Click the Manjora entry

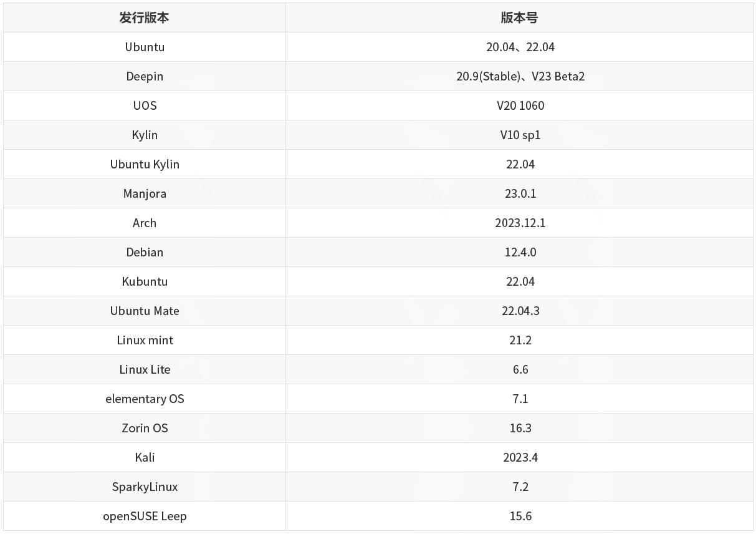click(145, 193)
